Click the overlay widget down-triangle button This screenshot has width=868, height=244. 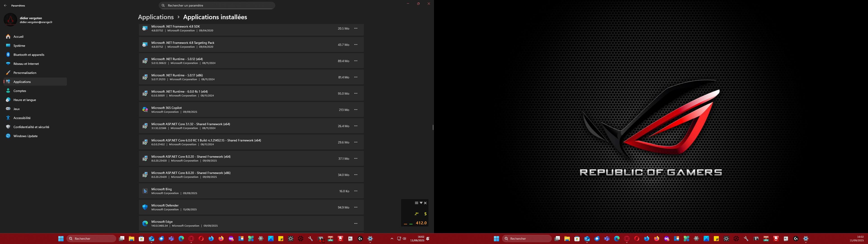[x=421, y=203]
